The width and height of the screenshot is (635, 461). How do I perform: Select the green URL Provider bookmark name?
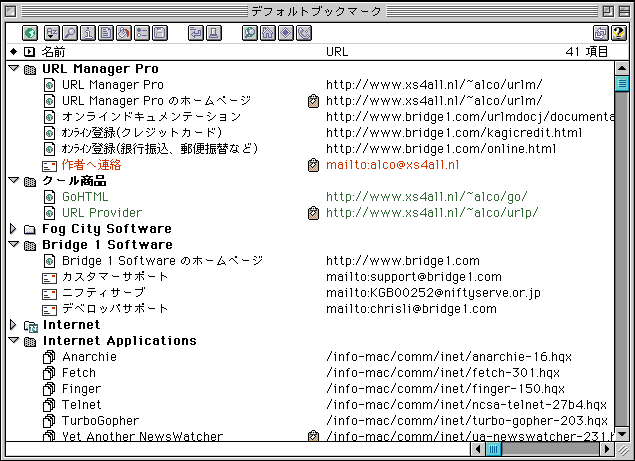102,213
